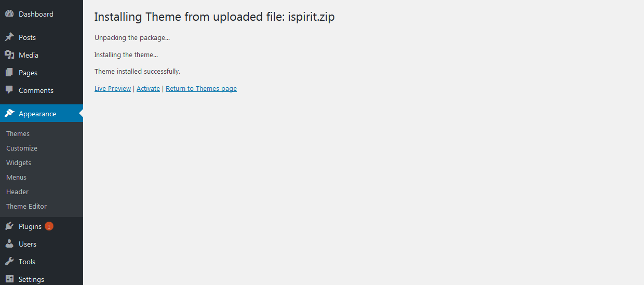This screenshot has height=285, width=644.
Task: Follow the Return to Themes page link
Action: 201,89
